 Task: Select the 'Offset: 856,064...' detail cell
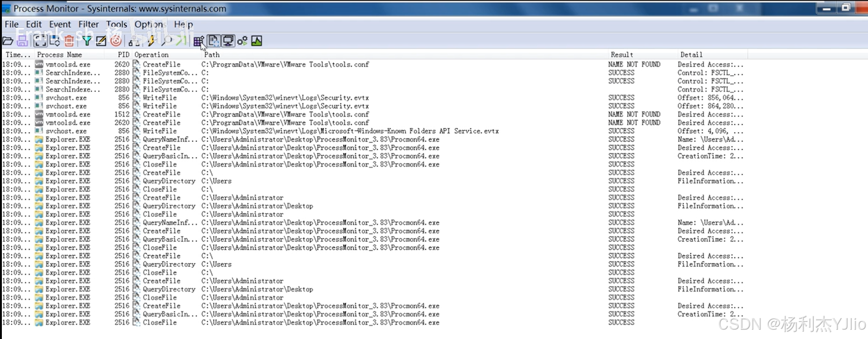[x=710, y=98]
